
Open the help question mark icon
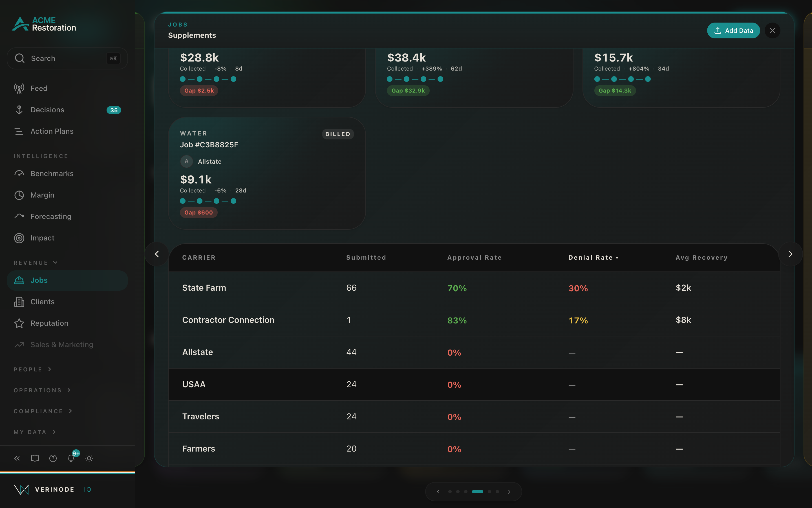[x=53, y=458]
